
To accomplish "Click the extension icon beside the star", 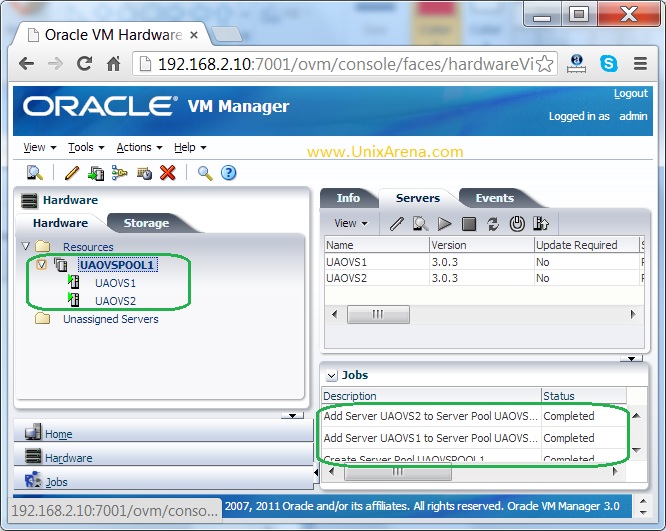I will pyautogui.click(x=576, y=64).
